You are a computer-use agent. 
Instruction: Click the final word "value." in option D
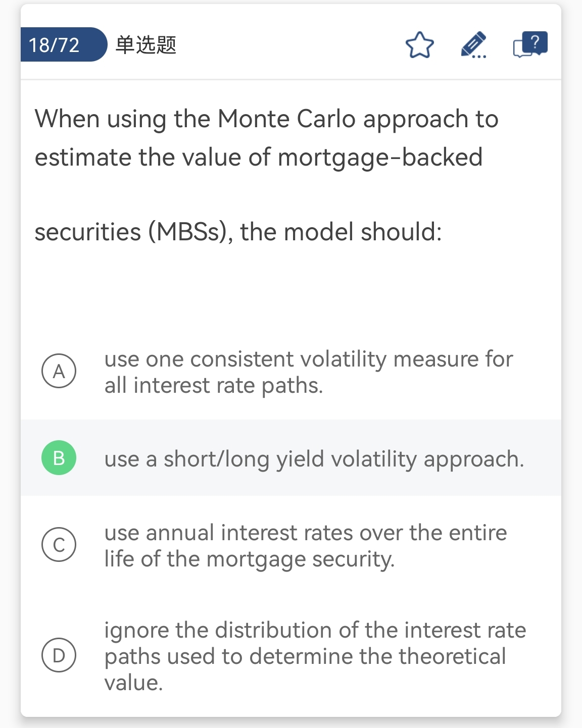click(133, 683)
